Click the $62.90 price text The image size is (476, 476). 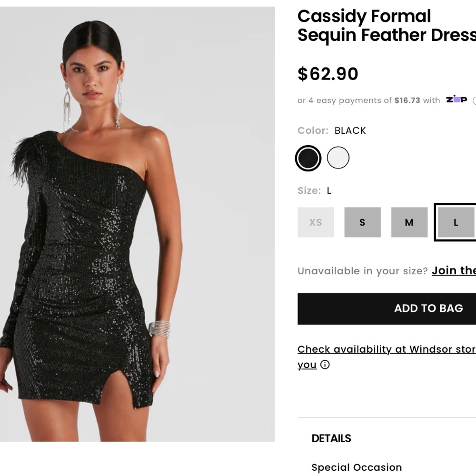(x=328, y=74)
